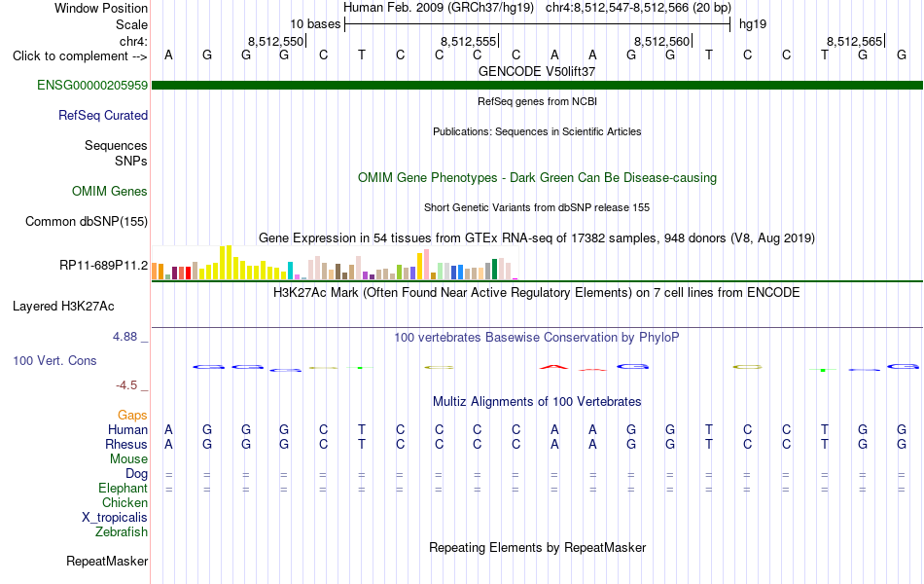The width and height of the screenshot is (924, 584).
Task: Click the 8,512,555 ruler position marker
Action: pos(469,41)
